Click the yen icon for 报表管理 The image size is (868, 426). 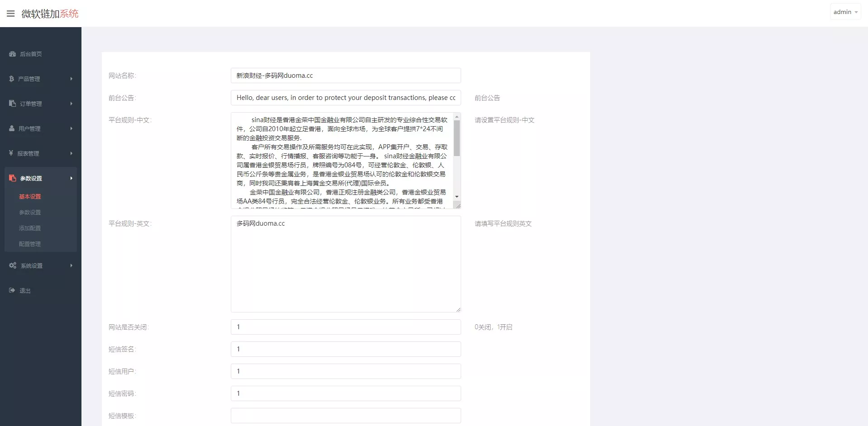point(11,153)
